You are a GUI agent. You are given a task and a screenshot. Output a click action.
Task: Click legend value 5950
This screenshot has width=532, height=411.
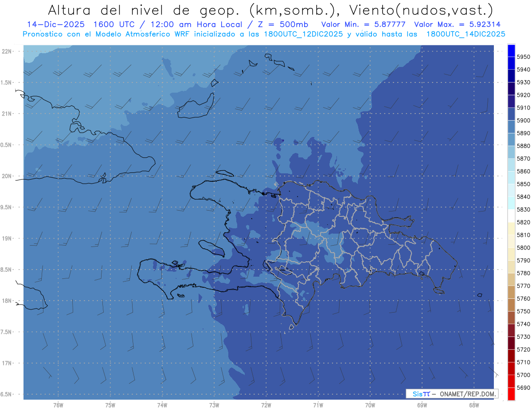coord(523,57)
